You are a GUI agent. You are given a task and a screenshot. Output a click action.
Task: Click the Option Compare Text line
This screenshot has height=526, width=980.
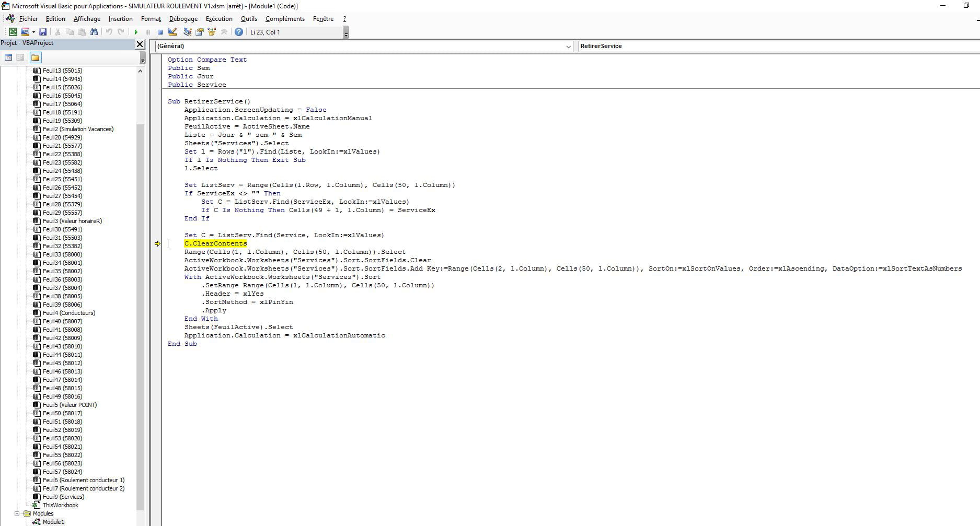[207, 60]
